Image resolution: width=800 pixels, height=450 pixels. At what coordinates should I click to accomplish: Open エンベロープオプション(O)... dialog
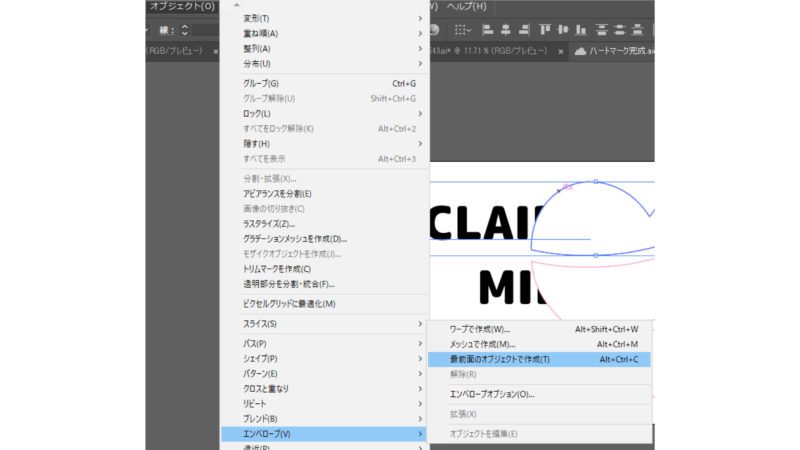[x=492, y=394]
